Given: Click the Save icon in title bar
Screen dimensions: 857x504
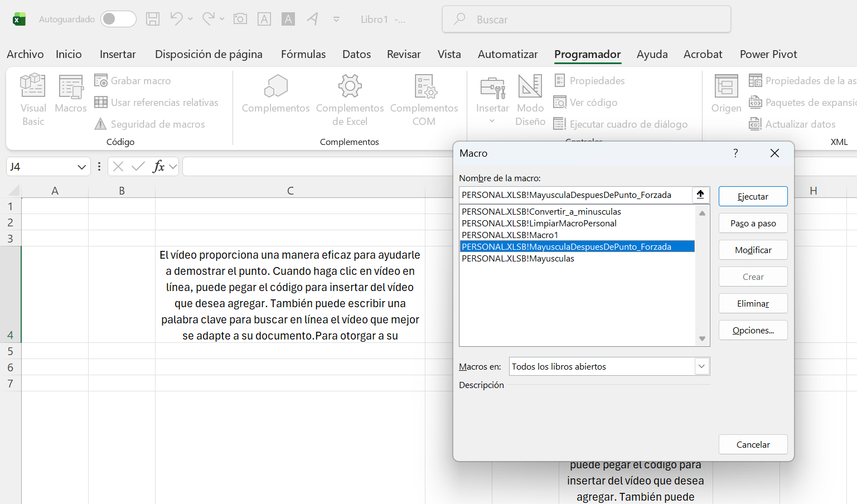Looking at the screenshot, I should 153,19.
